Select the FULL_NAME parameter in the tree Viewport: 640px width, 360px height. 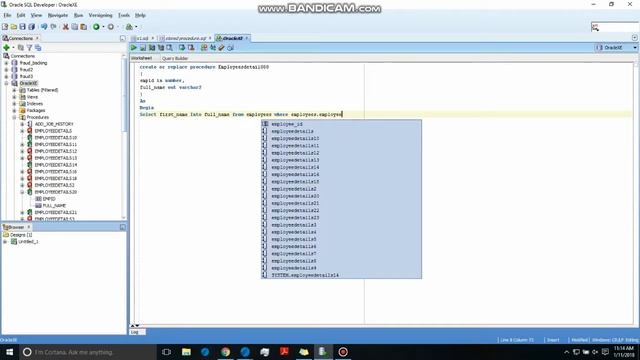pos(54,206)
